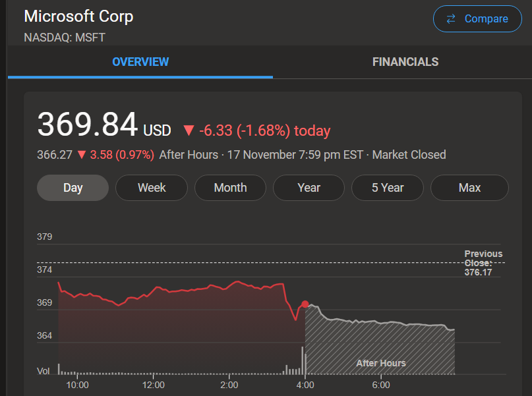The width and height of the screenshot is (532, 396).
Task: Select the Week range
Action: [x=152, y=188]
